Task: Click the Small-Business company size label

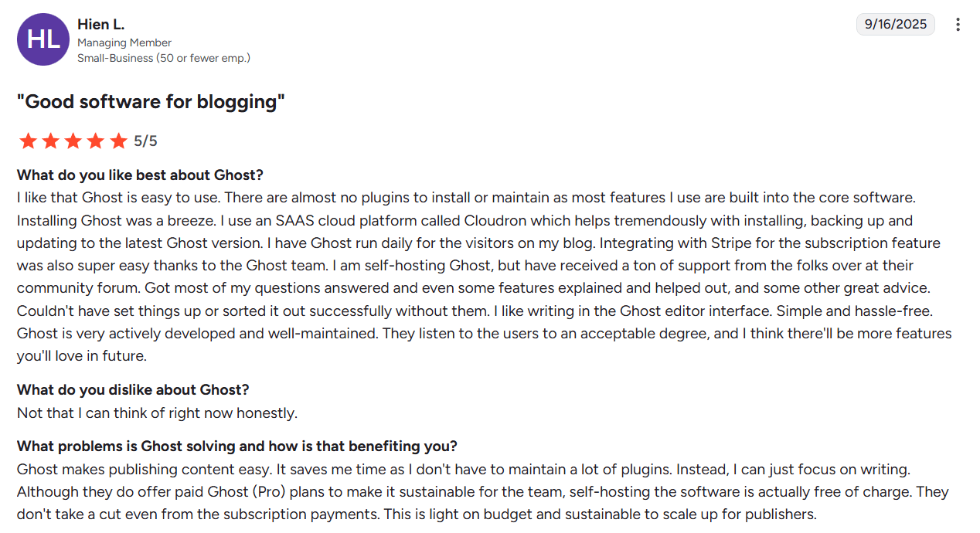Action: pos(164,58)
